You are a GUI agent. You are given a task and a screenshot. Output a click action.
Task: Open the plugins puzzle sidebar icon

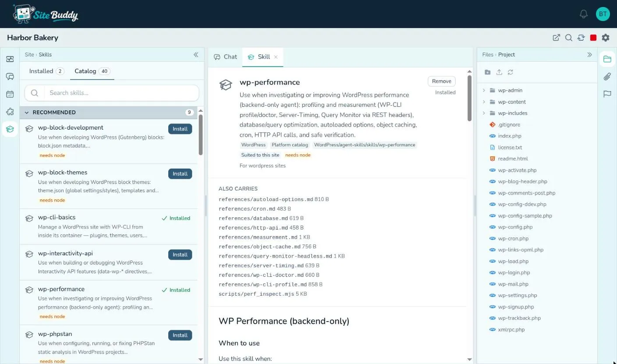tap(10, 112)
